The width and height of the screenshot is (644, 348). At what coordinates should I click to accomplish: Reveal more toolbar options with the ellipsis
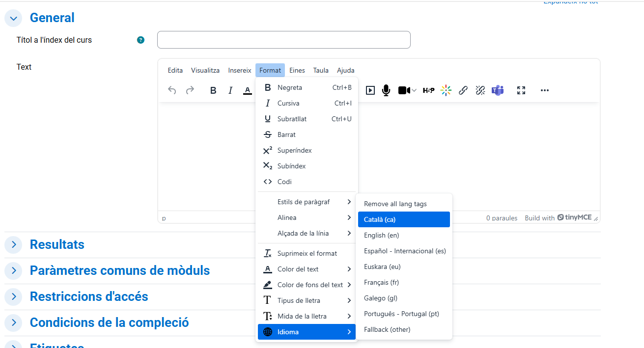(x=544, y=90)
